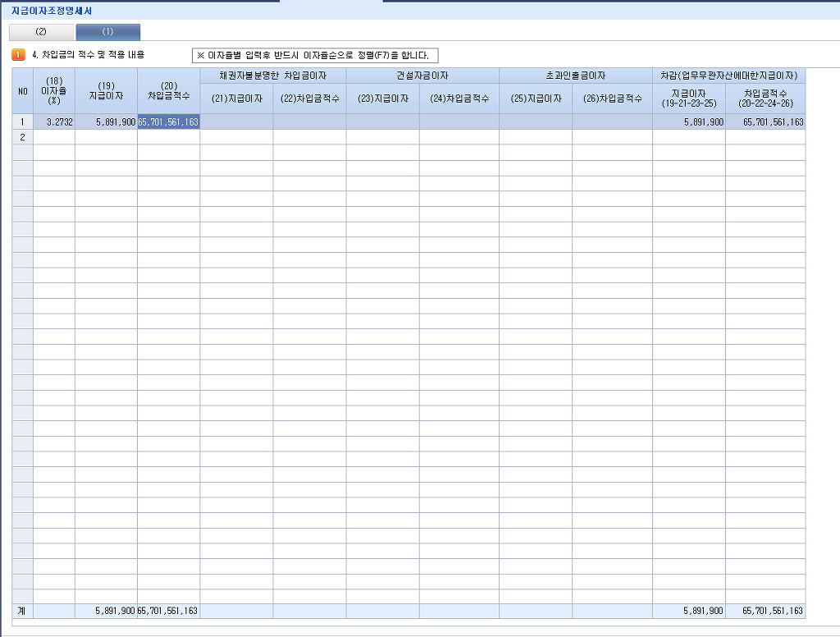Click the (23)지급이자 column header

pyautogui.click(x=382, y=99)
